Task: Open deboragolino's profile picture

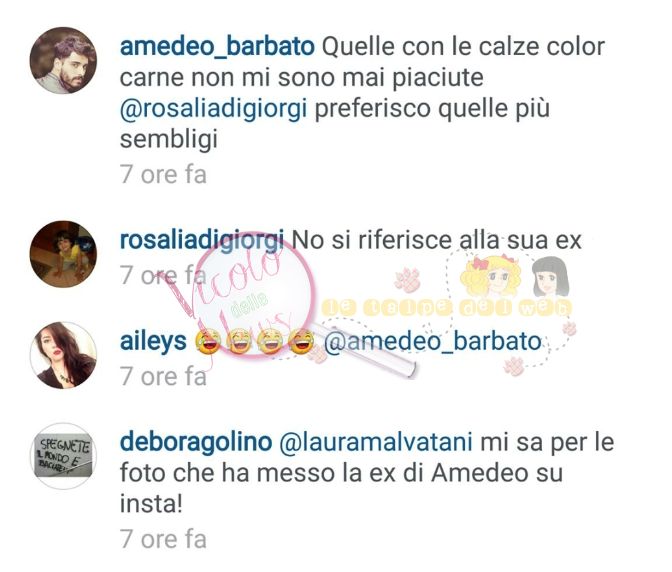Action: pos(63,456)
